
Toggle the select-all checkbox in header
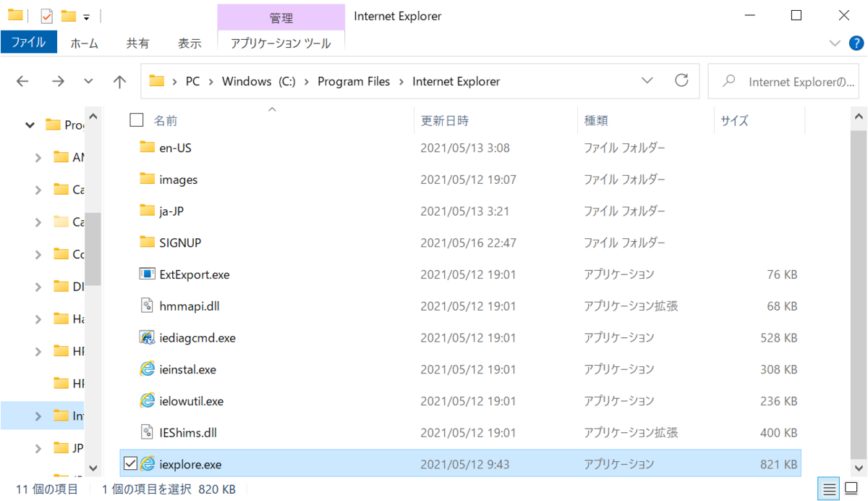point(137,120)
